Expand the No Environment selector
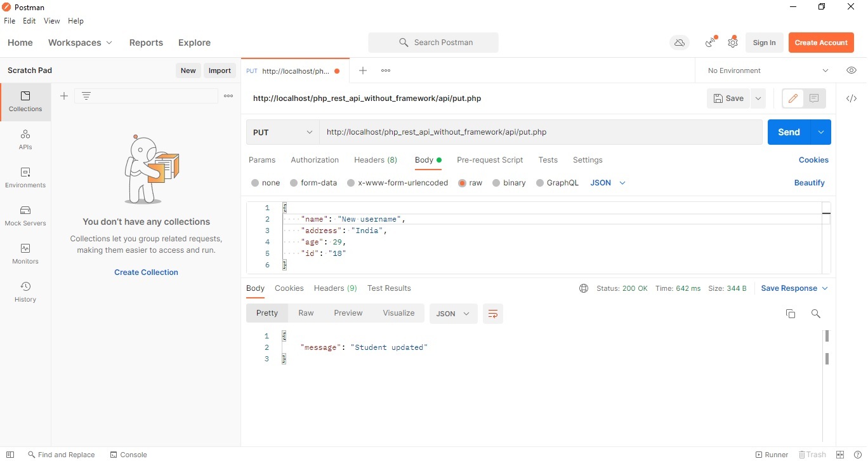The height and width of the screenshot is (461, 868). coord(768,70)
